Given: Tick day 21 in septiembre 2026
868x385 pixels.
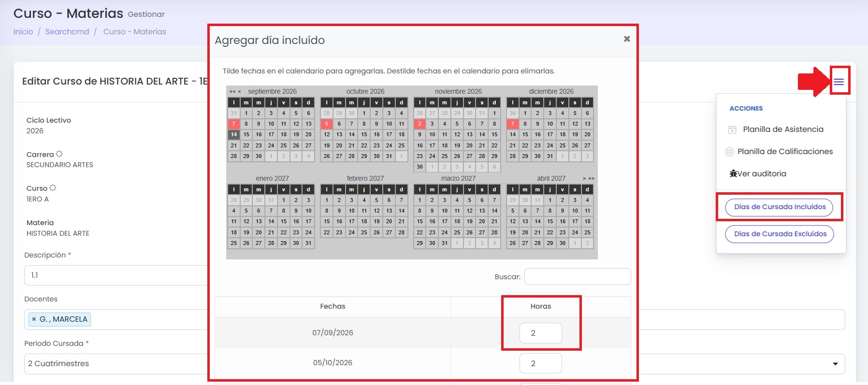Looking at the screenshot, I should (x=234, y=145).
